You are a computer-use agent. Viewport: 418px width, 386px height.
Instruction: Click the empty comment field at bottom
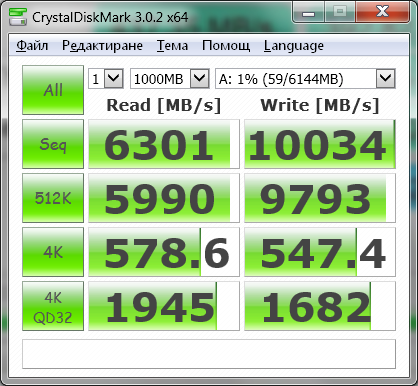click(209, 354)
